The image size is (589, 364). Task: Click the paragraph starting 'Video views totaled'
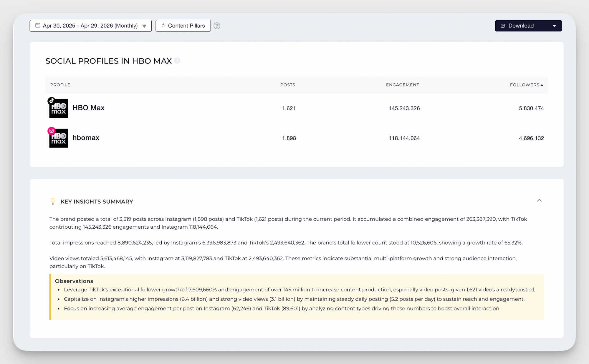click(x=283, y=262)
